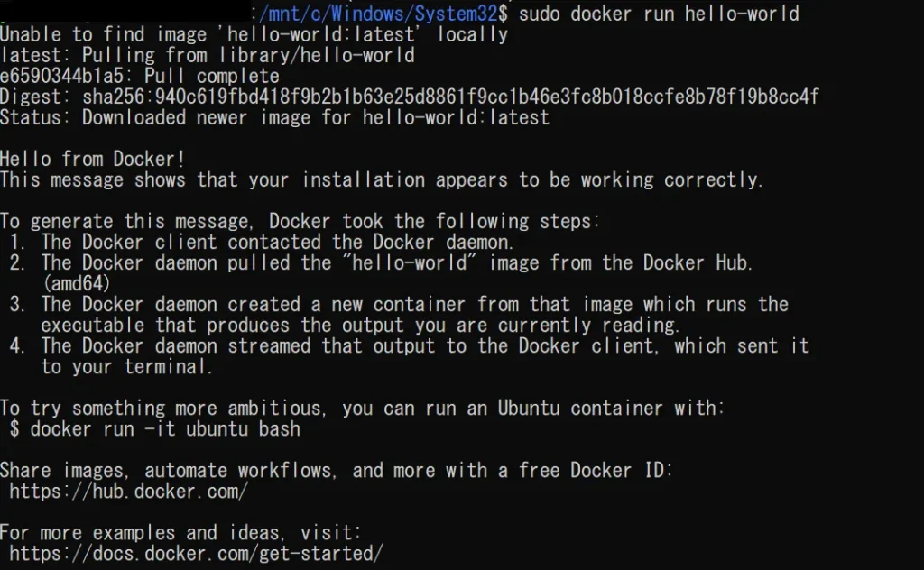Click the /mnt/c/Windows/System32 prompt path

tap(383, 14)
